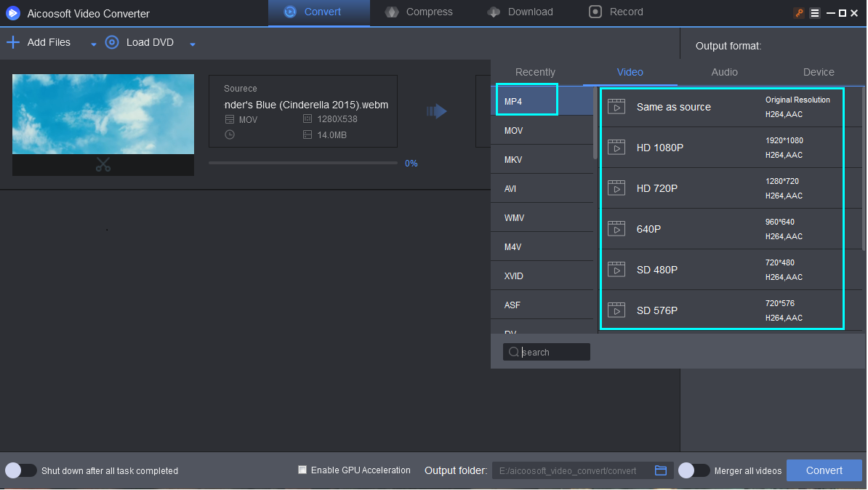Click the plus icon for Add Files
This screenshot has width=868, height=490.
(13, 42)
